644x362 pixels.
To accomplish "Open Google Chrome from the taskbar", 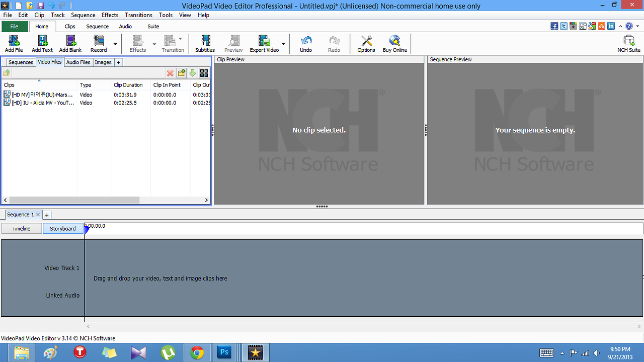I will pos(197,352).
